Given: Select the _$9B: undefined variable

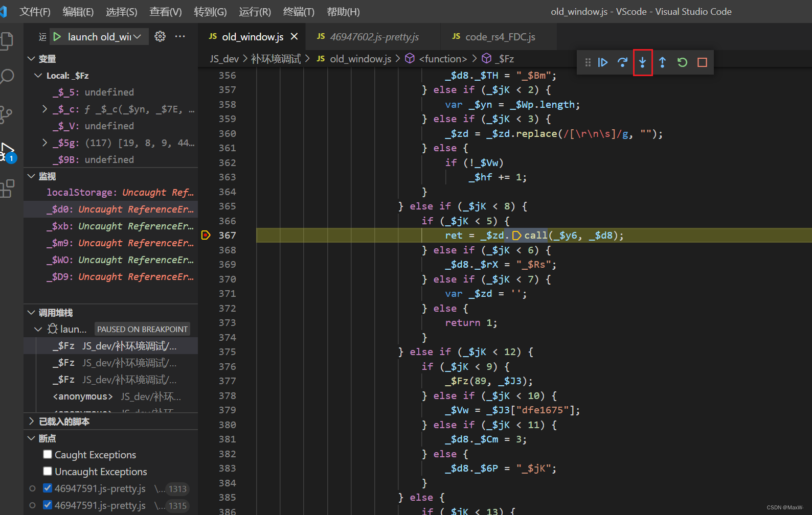Looking at the screenshot, I should [x=110, y=159].
